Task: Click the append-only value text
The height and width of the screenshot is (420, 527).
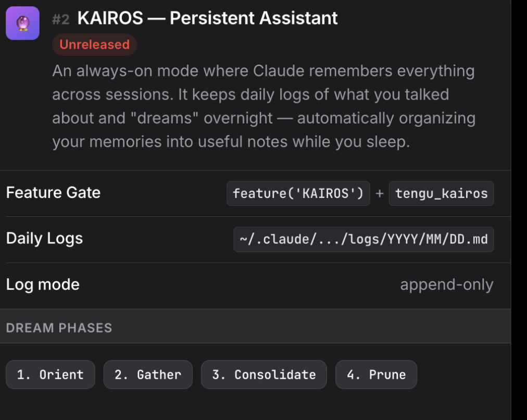Action: 446,285
